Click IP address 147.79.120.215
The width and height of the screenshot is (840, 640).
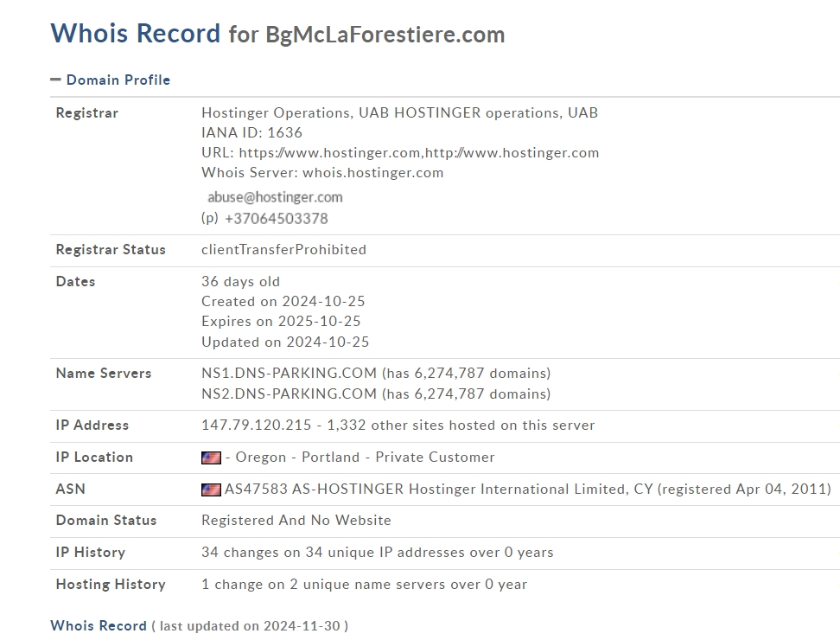(257, 425)
